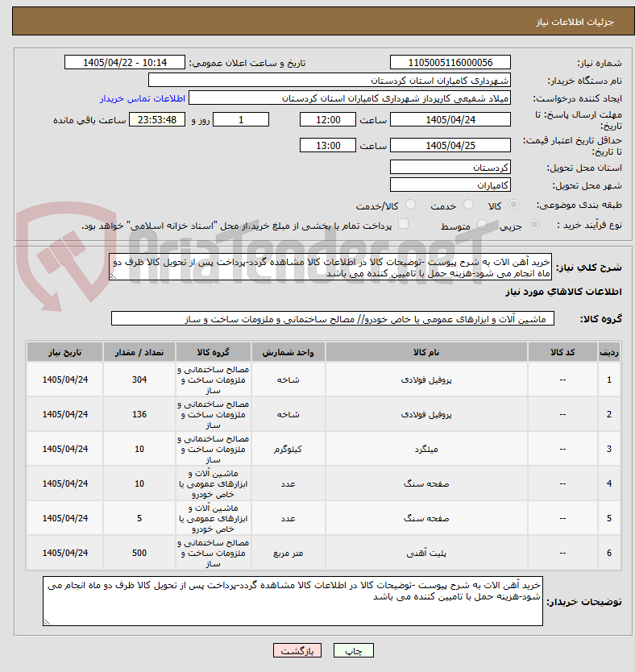635x672 pixels.
Task: Click پروفیل فولادی in row 1
Action: coord(426,380)
